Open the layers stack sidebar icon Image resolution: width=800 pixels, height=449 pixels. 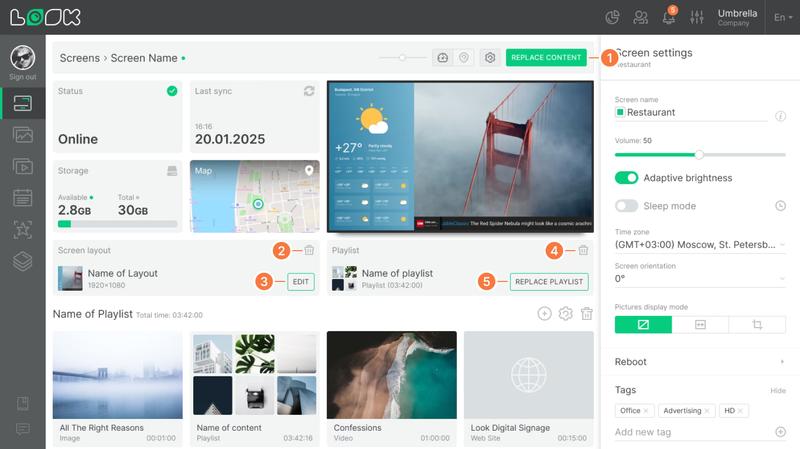pyautogui.click(x=22, y=261)
